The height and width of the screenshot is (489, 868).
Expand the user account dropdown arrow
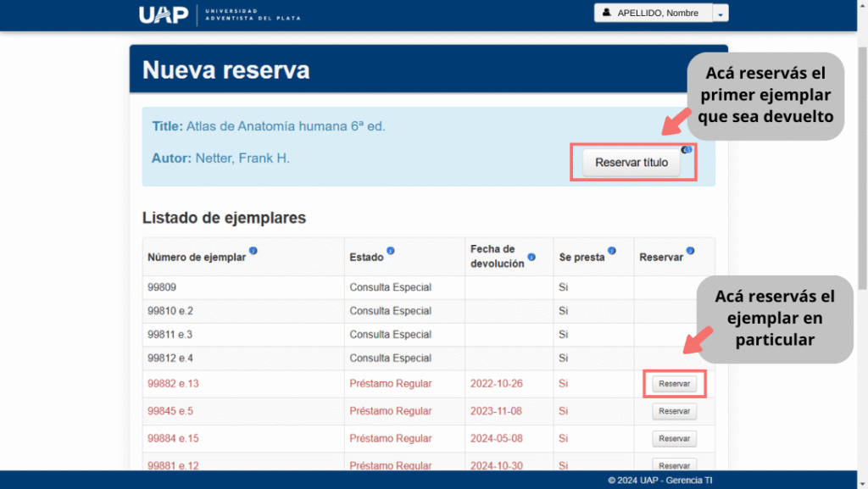720,14
